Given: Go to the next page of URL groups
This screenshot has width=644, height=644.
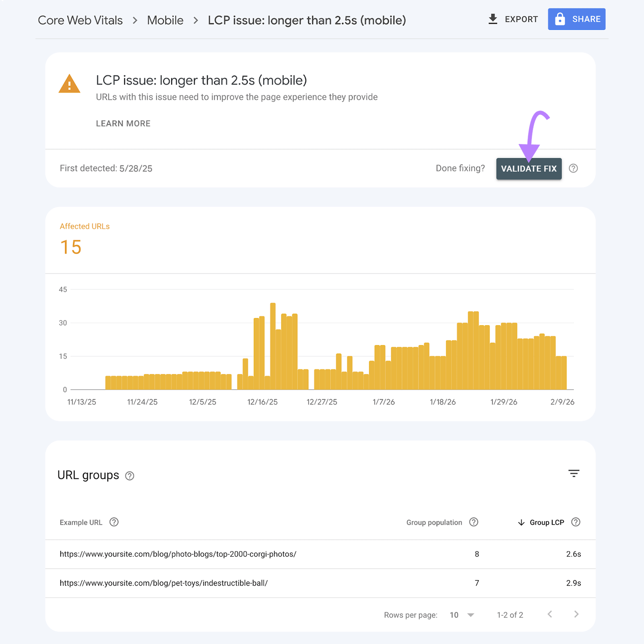Looking at the screenshot, I should point(576,615).
